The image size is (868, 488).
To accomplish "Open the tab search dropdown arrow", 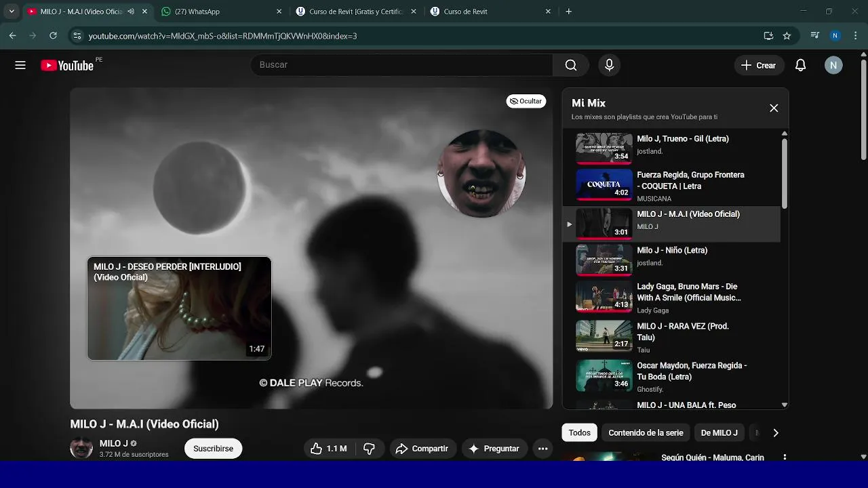I will (12, 12).
